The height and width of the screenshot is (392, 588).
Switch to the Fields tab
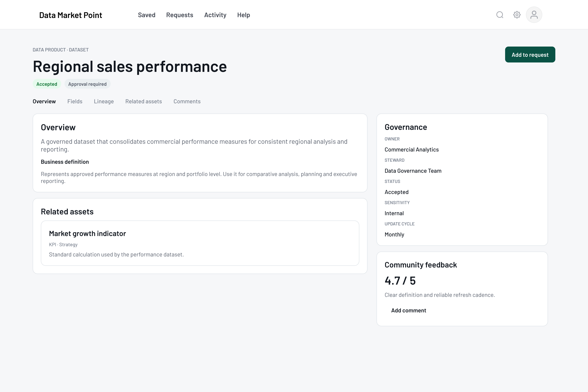(75, 101)
